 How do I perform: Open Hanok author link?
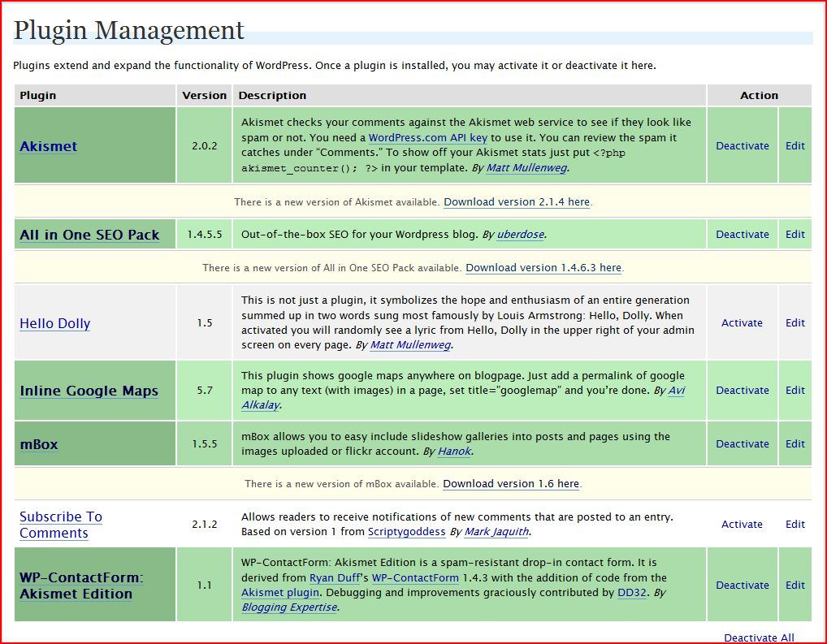pos(454,452)
